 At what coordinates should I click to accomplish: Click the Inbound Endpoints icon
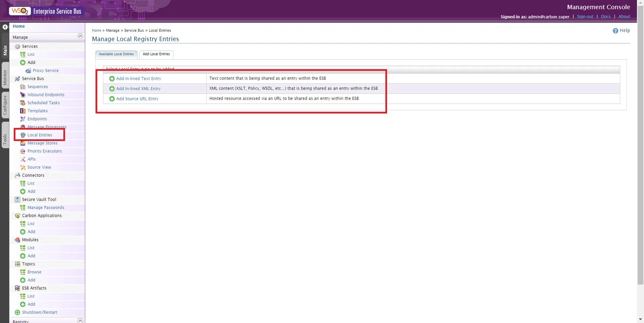coord(23,95)
